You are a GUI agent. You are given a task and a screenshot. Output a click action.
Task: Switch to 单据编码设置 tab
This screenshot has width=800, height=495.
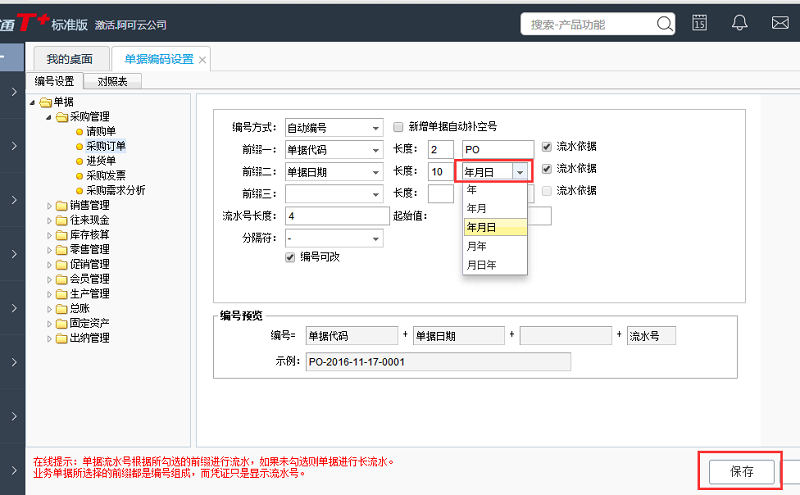pos(159,59)
